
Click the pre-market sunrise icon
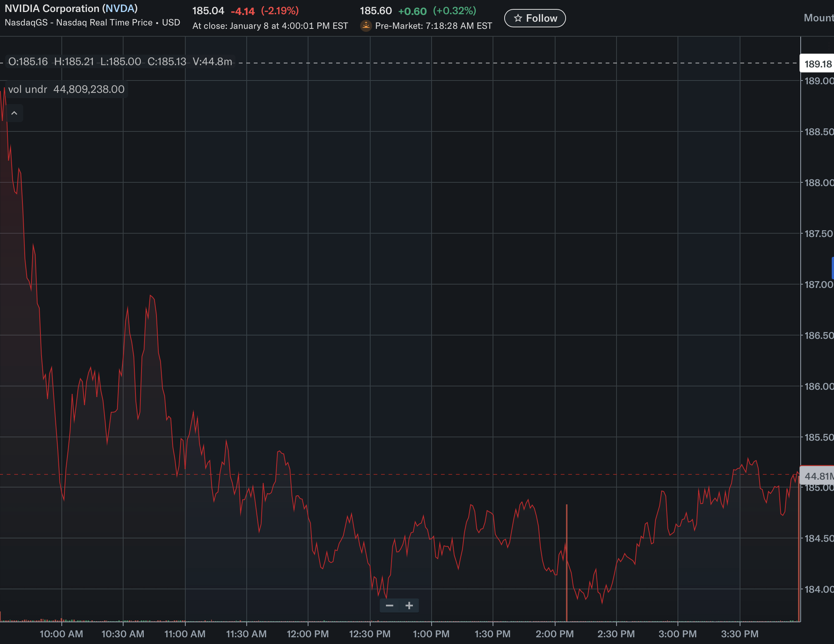pos(366,25)
